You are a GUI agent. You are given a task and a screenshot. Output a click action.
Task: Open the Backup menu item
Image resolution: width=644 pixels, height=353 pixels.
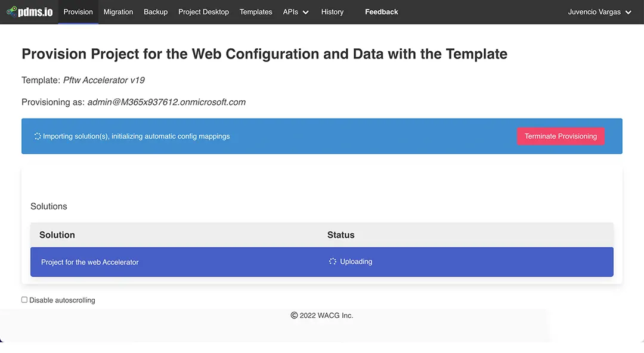tap(156, 12)
